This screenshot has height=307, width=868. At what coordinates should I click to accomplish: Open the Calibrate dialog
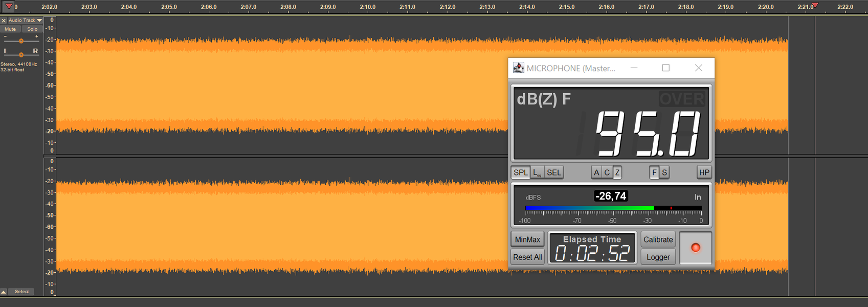tap(658, 239)
